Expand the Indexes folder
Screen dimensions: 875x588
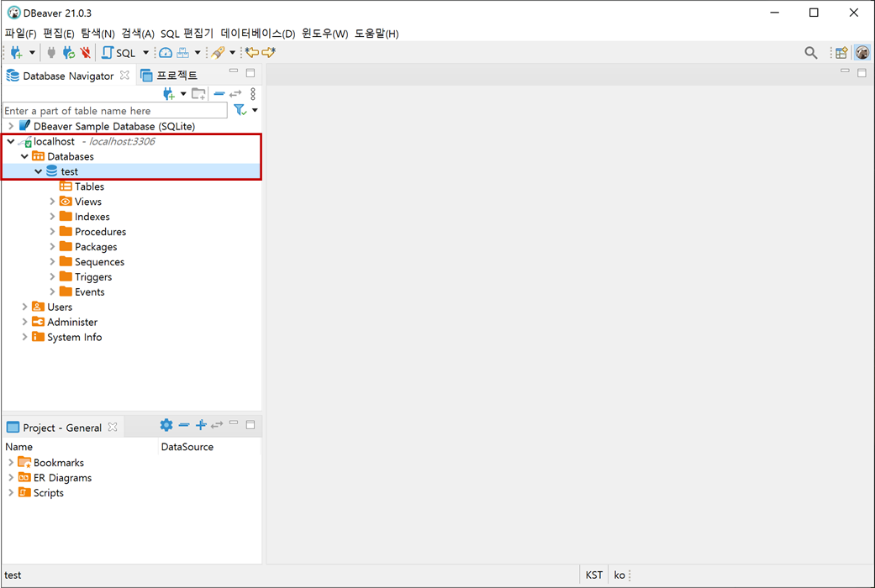pos(52,217)
